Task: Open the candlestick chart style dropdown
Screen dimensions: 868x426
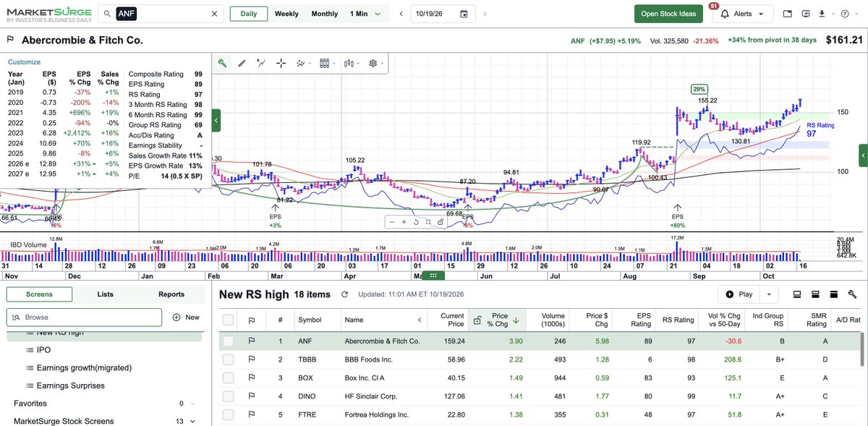Action: [350, 64]
